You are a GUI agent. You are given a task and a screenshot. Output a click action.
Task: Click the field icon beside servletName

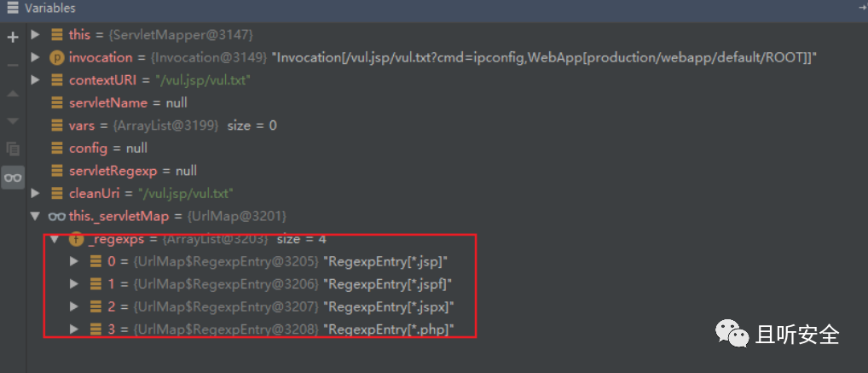[x=56, y=103]
